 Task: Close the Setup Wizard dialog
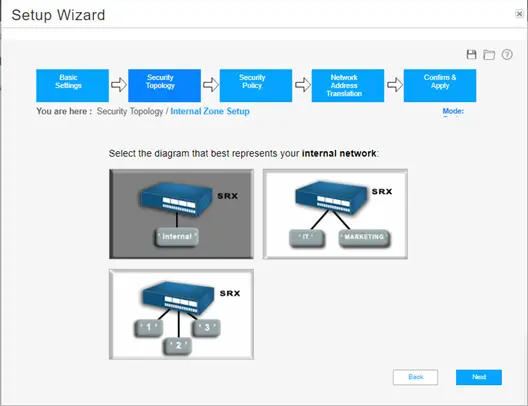[x=519, y=14]
